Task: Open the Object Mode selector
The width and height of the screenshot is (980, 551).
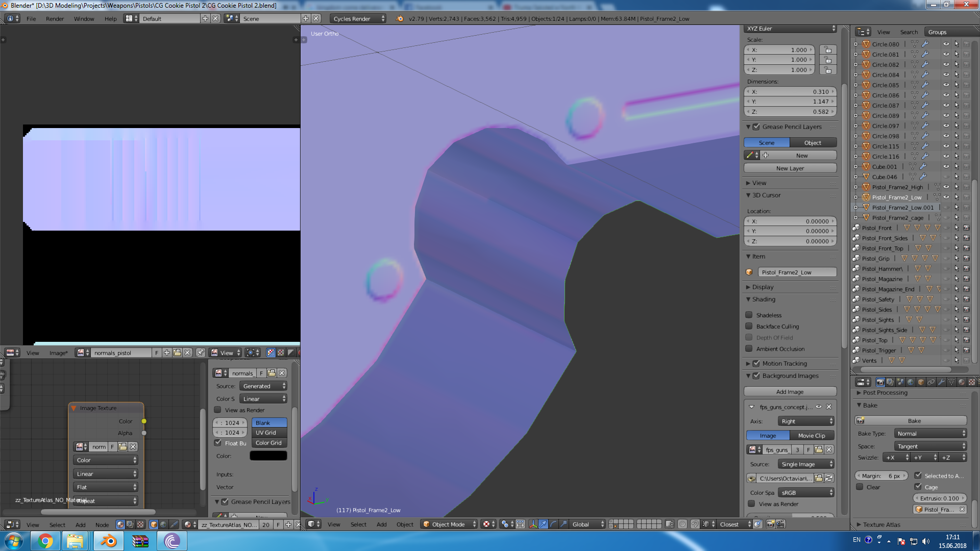Action: [x=449, y=524]
